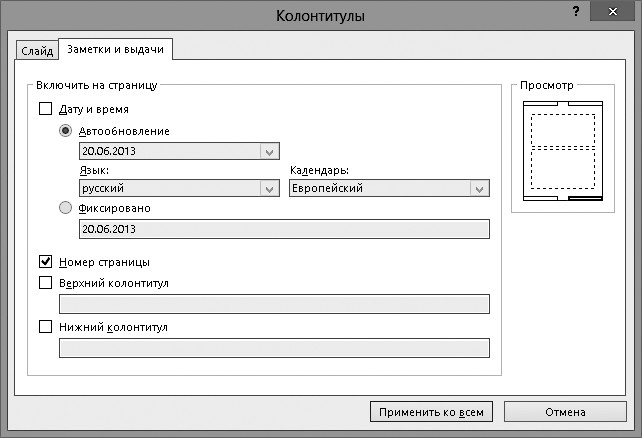Select the Заметки и выдачи tab

117,50
